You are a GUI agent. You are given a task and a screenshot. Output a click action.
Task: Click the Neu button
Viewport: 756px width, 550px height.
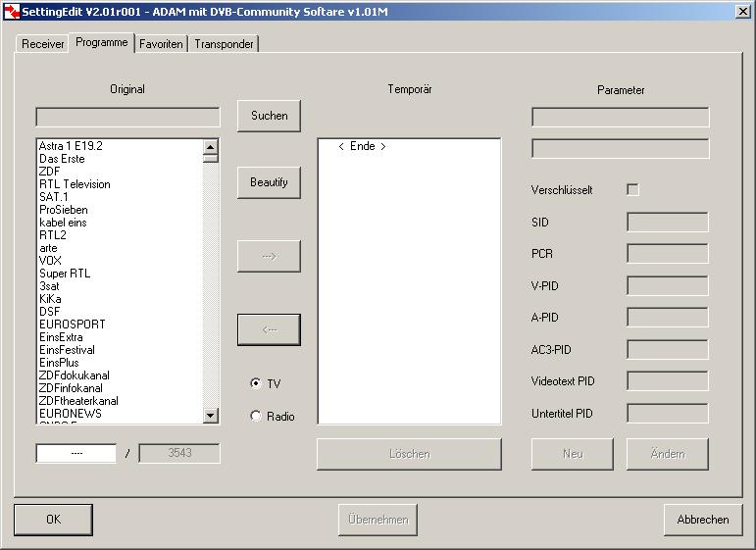(x=573, y=454)
